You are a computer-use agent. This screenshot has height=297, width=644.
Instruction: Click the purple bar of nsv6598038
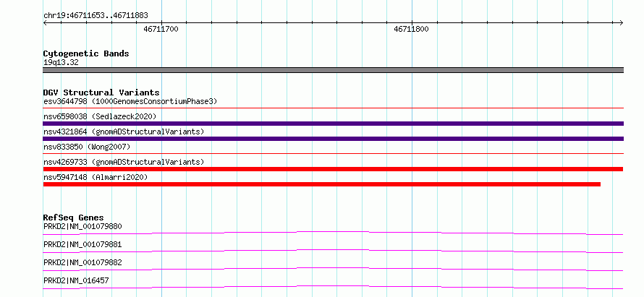click(x=334, y=124)
